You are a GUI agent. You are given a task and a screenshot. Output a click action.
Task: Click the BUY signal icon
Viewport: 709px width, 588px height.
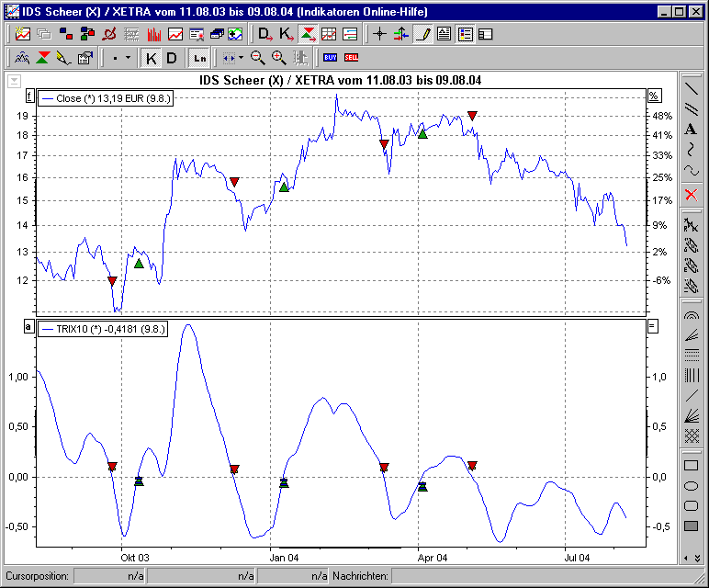point(330,58)
